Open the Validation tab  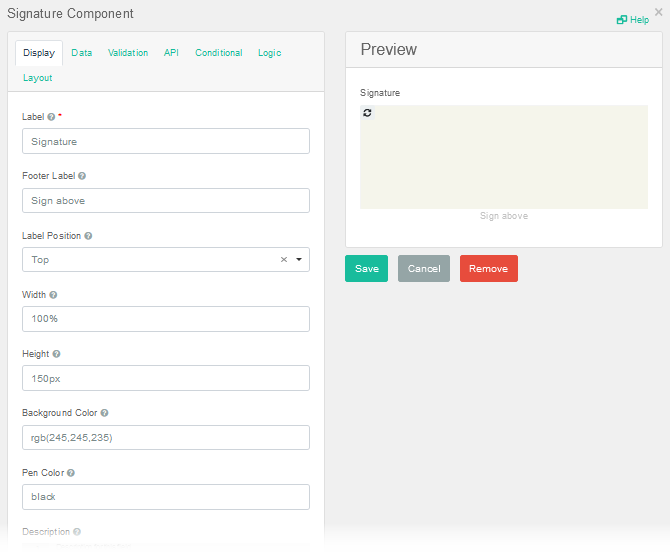128,53
